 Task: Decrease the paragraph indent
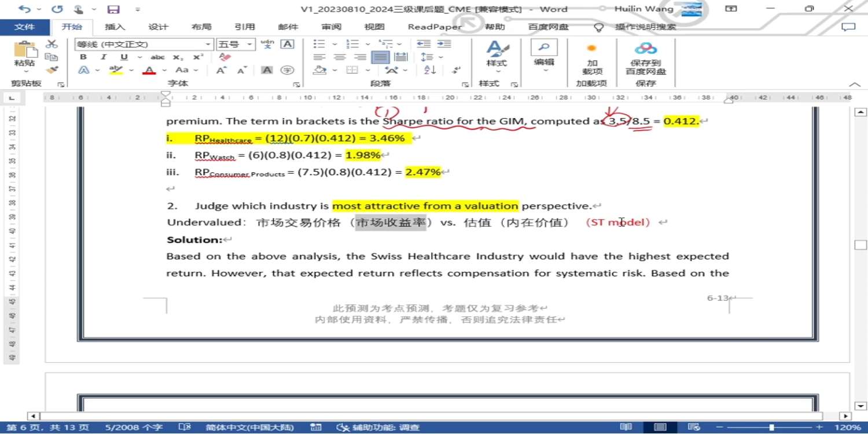pos(424,44)
